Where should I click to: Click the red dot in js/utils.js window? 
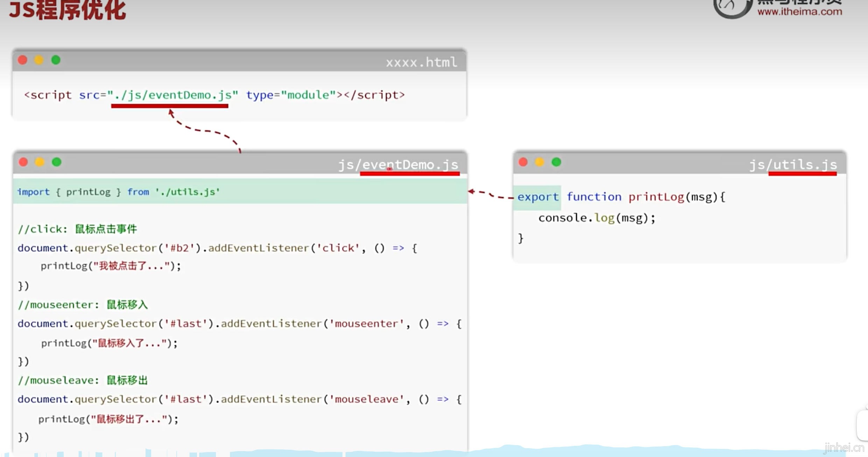523,162
